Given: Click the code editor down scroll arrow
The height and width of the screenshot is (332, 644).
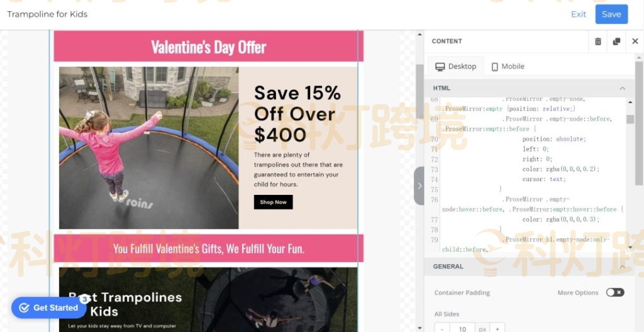Looking at the screenshot, I should [x=630, y=247].
